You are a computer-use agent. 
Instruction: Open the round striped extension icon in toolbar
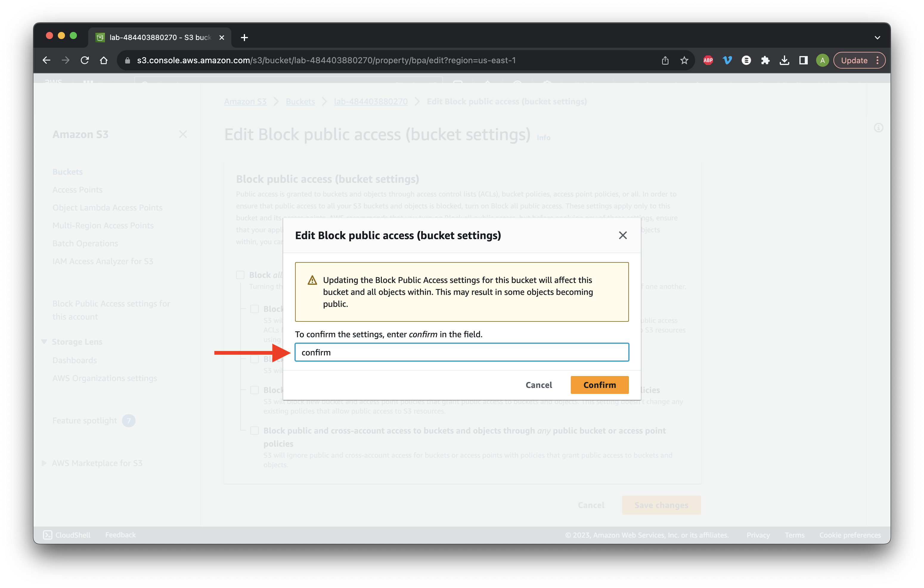coord(746,60)
